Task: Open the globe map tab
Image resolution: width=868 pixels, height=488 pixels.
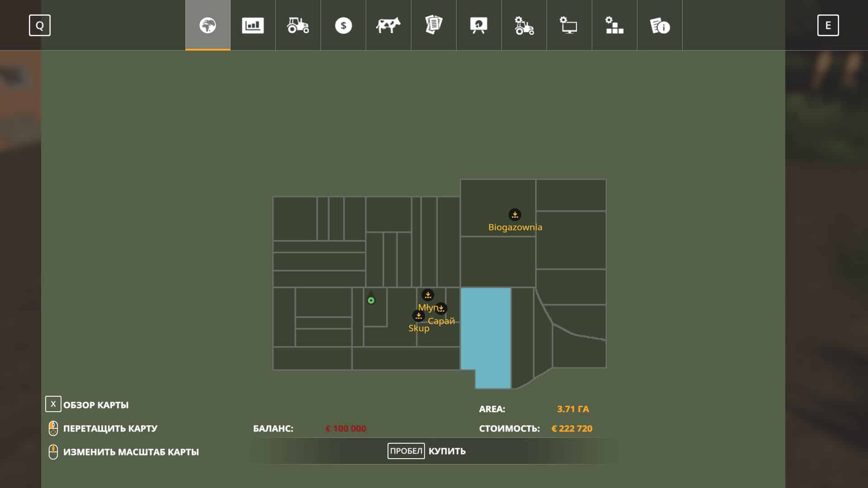Action: point(208,25)
